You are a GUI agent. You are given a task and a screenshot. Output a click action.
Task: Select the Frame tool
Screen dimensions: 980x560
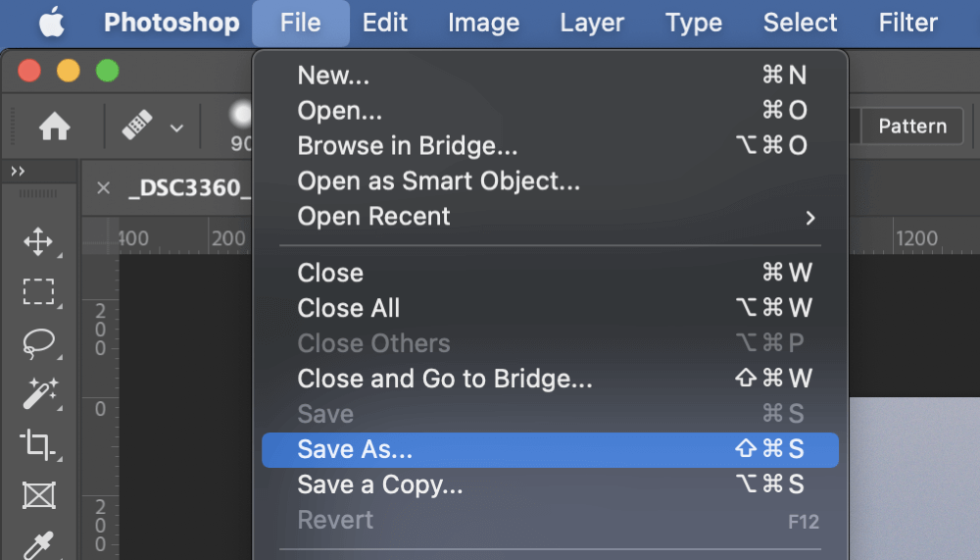point(39,495)
